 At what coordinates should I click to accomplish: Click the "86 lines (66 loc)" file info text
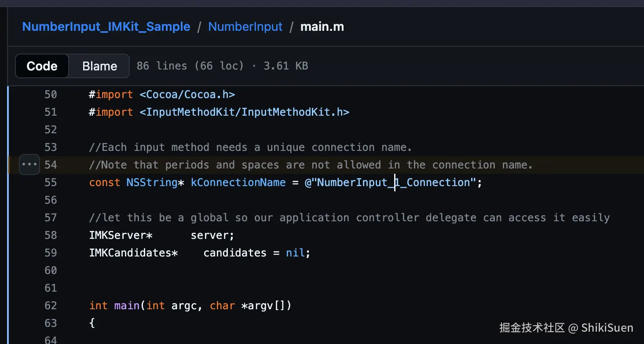pyautogui.click(x=190, y=66)
